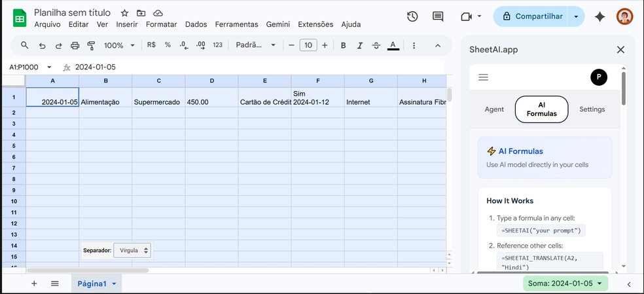Open the Extensões menu
This screenshot has width=644, height=294.
coord(315,24)
